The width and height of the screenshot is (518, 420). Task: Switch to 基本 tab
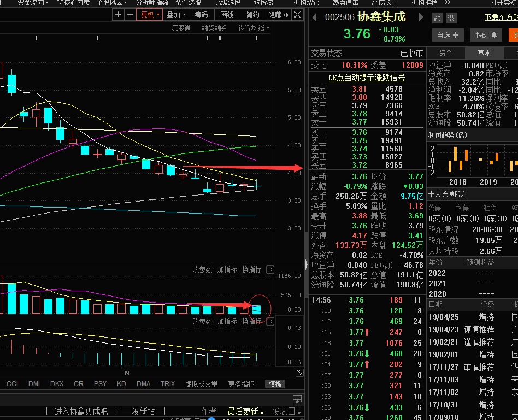[x=484, y=53]
